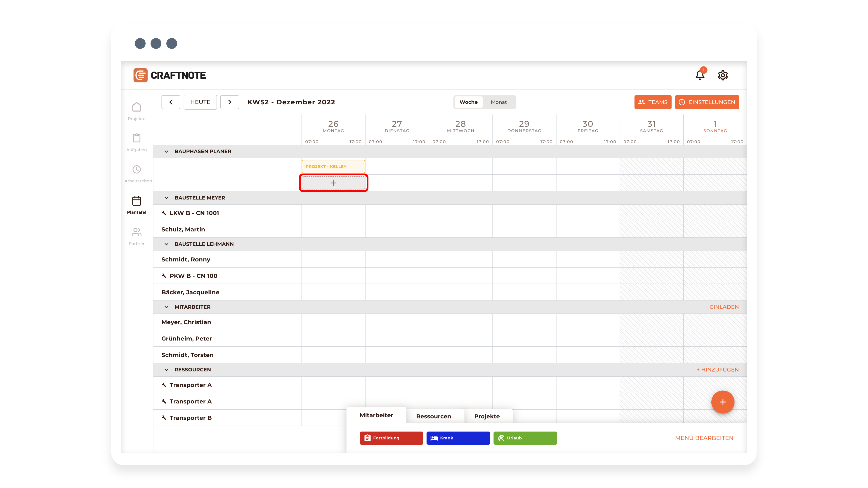868x488 pixels.
Task: Collapse the Ressourcen section chevron
Action: click(166, 370)
